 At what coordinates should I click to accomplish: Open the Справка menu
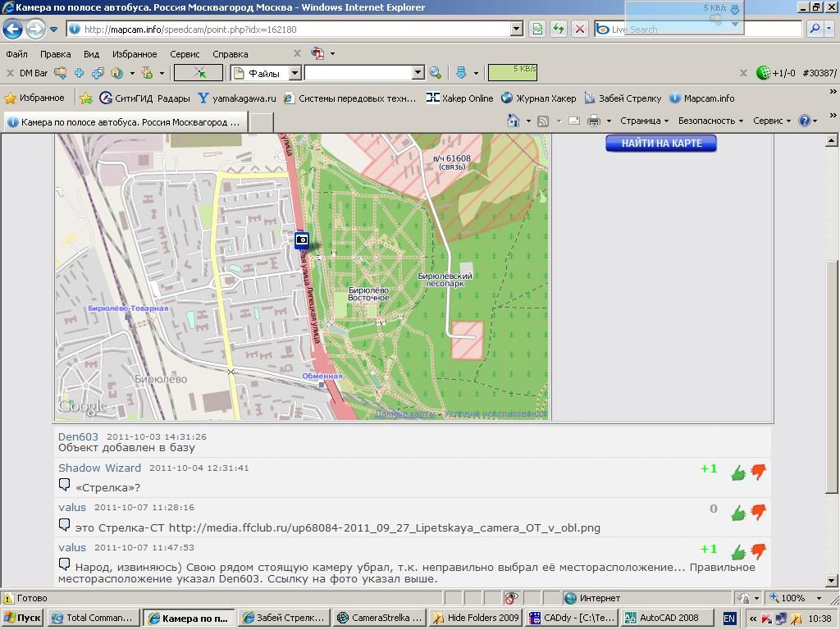point(231,54)
